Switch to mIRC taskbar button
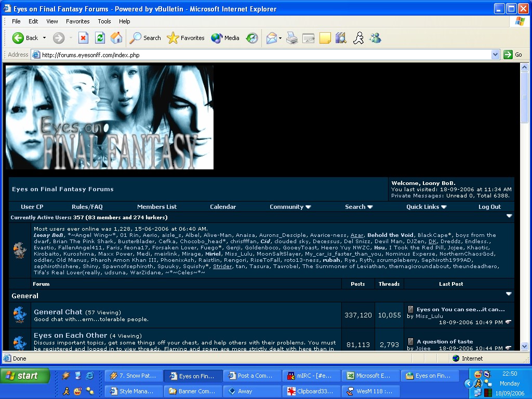 (312, 376)
